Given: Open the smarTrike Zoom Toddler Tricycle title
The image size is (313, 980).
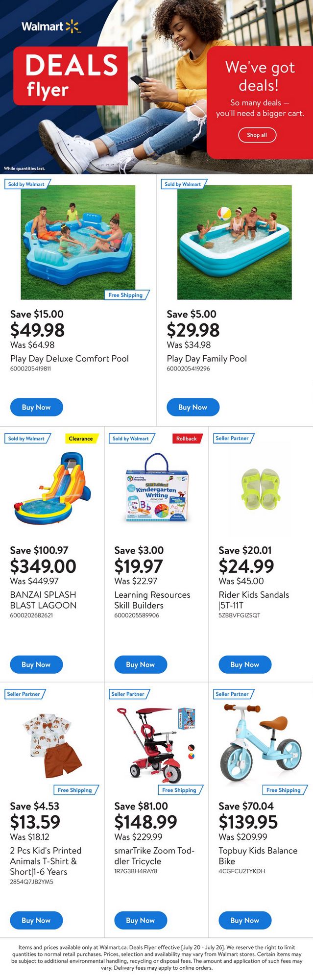Looking at the screenshot, I should (154, 856).
